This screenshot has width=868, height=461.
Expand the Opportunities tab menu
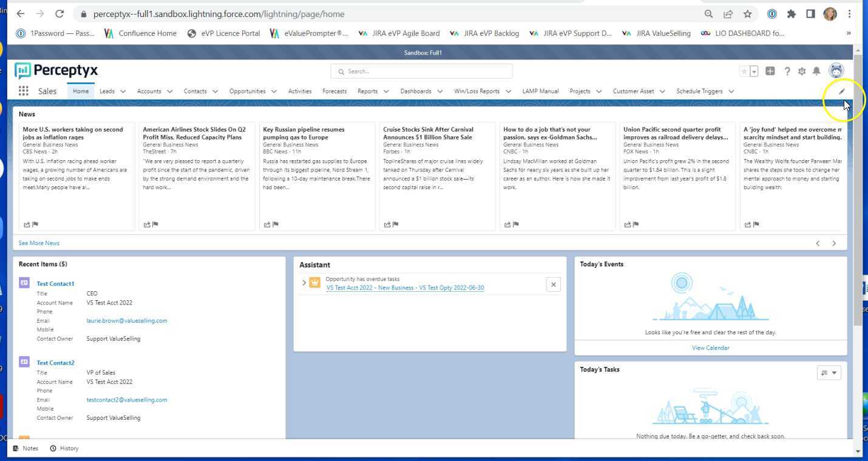point(274,91)
